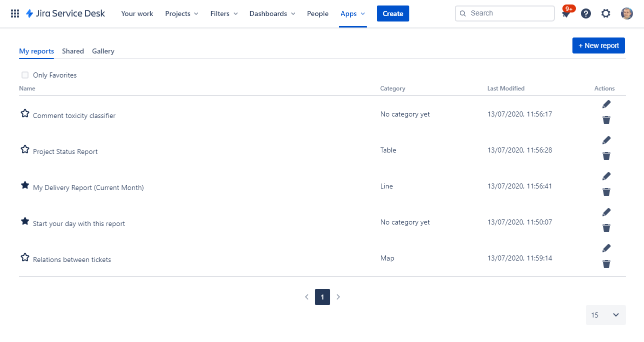Screen dimensions: 644x342
Task: Click the Name column header
Action: pyautogui.click(x=27, y=88)
